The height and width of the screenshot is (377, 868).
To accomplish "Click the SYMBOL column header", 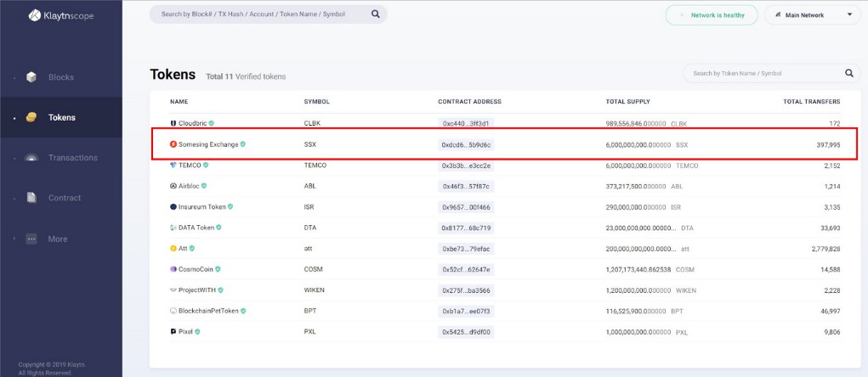I will [x=316, y=102].
